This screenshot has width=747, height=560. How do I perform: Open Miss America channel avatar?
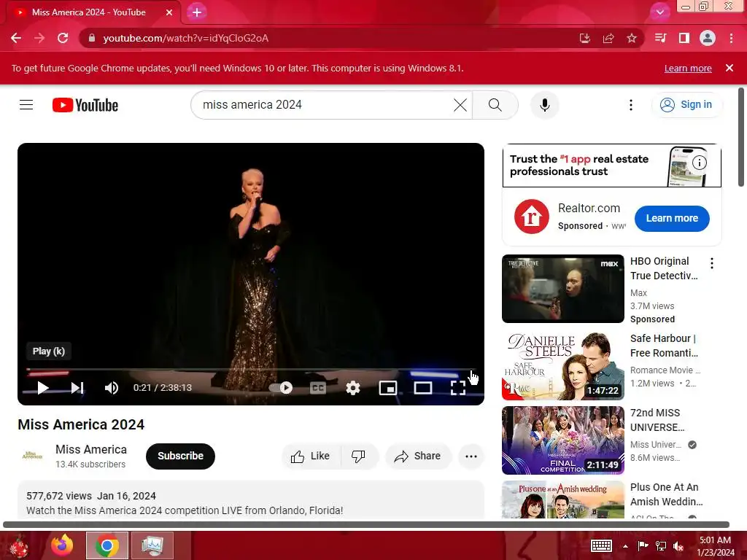[32, 456]
